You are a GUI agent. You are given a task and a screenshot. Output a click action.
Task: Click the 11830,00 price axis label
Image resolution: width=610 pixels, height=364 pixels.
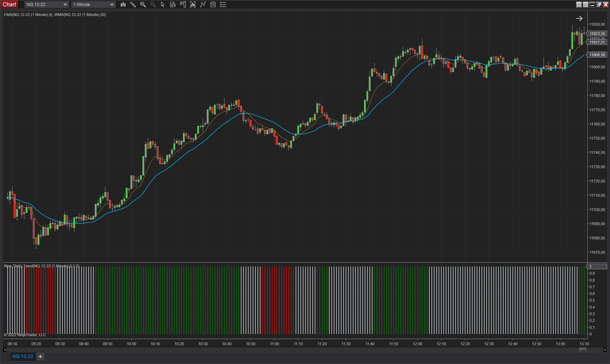point(597,24)
